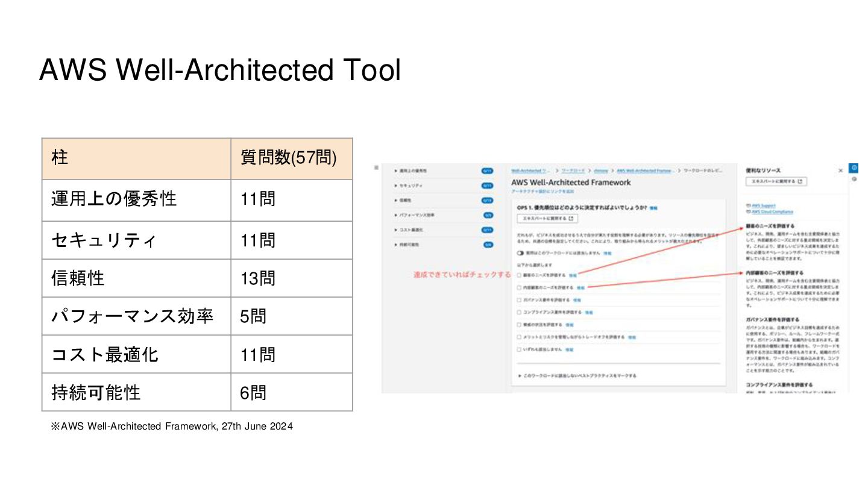The width and height of the screenshot is (868, 488).
Task: Click the AWS Well-Architected Framework page heading
Action: pyautogui.click(x=571, y=183)
